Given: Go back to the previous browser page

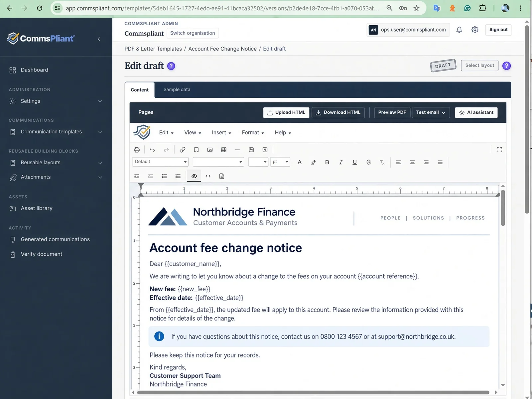Looking at the screenshot, I should click(x=10, y=8).
